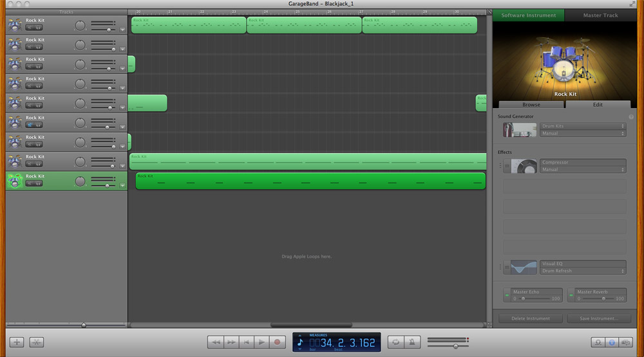
Task: Open the Manual preset dropdown under Drum Kits
Action: pyautogui.click(x=583, y=133)
